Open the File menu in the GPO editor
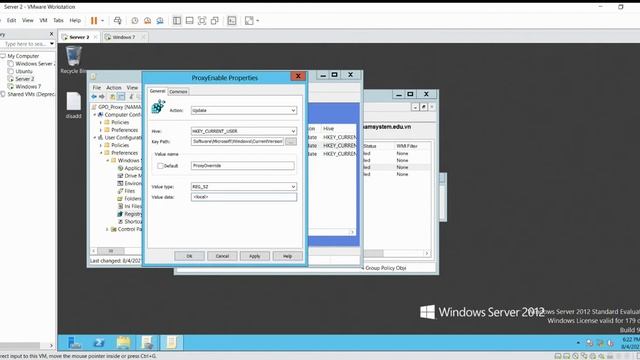640x360 pixels. 97,88
